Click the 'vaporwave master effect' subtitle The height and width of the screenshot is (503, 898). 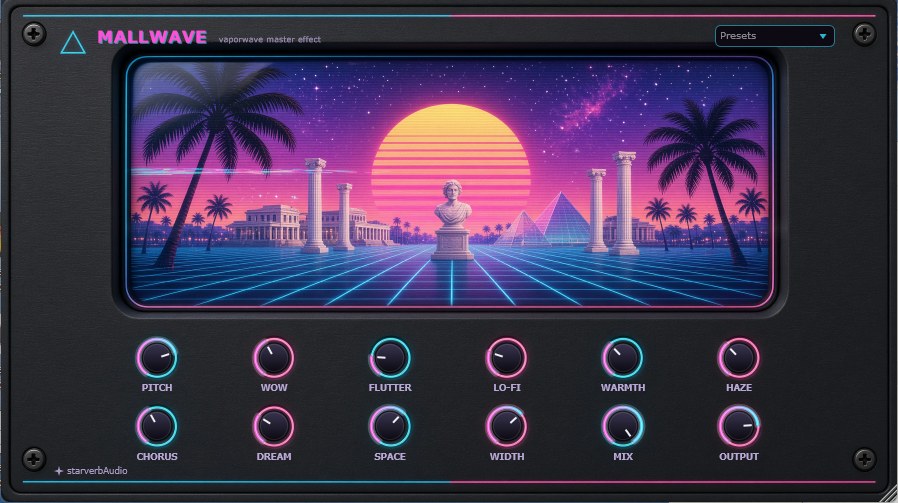pyautogui.click(x=270, y=40)
